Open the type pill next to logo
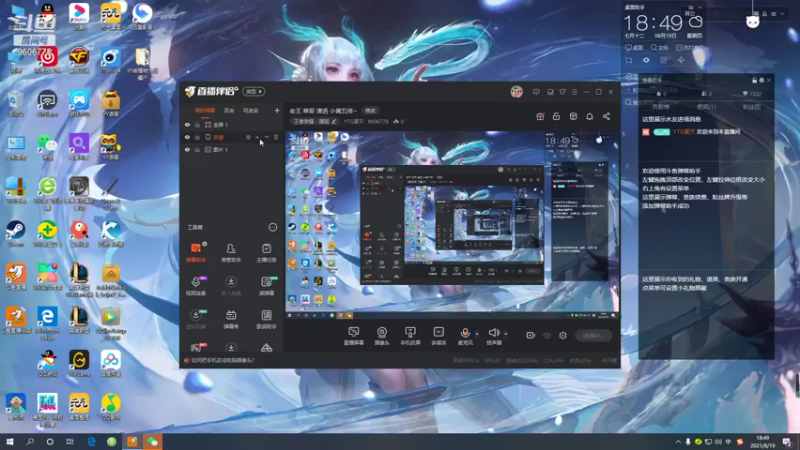Screen dimensions: 800x450 (254, 91)
